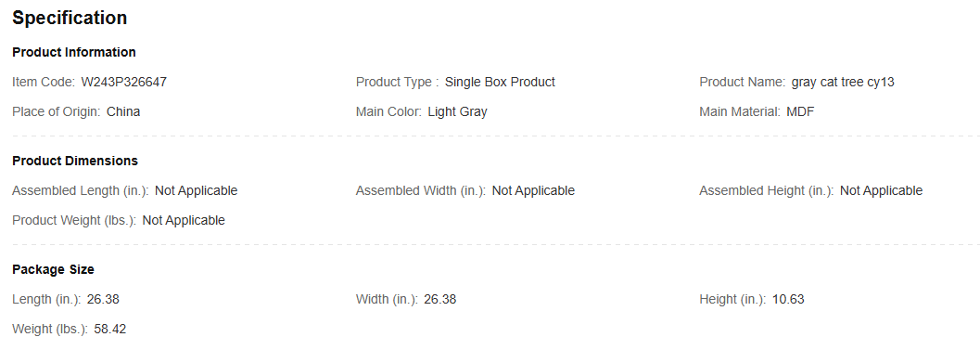The width and height of the screenshot is (980, 350).
Task: Click package weight value 58.42
Action: tap(110, 330)
